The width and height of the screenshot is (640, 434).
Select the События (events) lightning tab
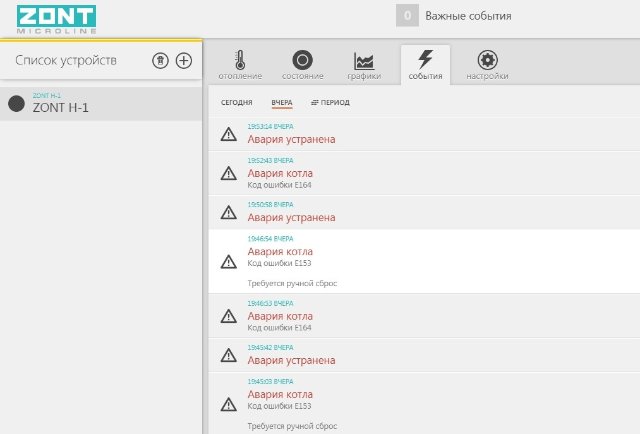point(425,65)
